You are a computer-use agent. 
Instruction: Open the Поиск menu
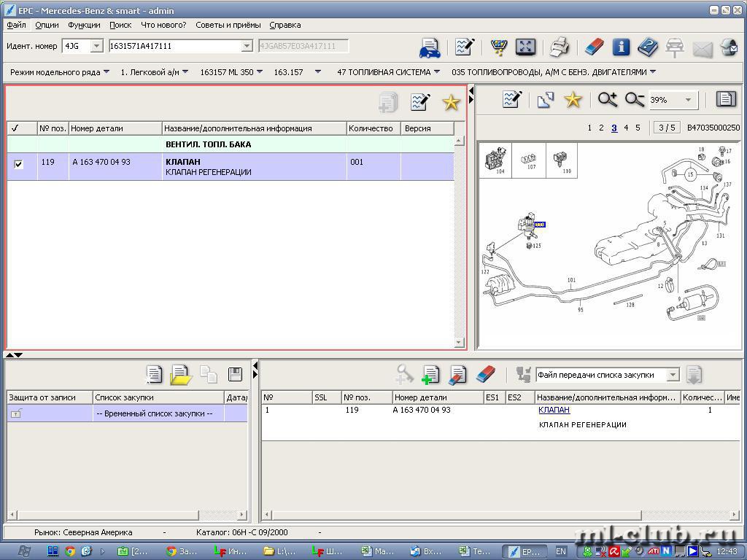click(x=120, y=25)
